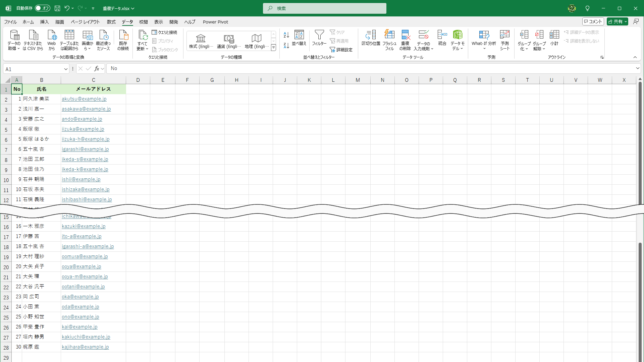Click the search (検索) box in title bar
The height and width of the screenshot is (362, 644).
coord(324,8)
